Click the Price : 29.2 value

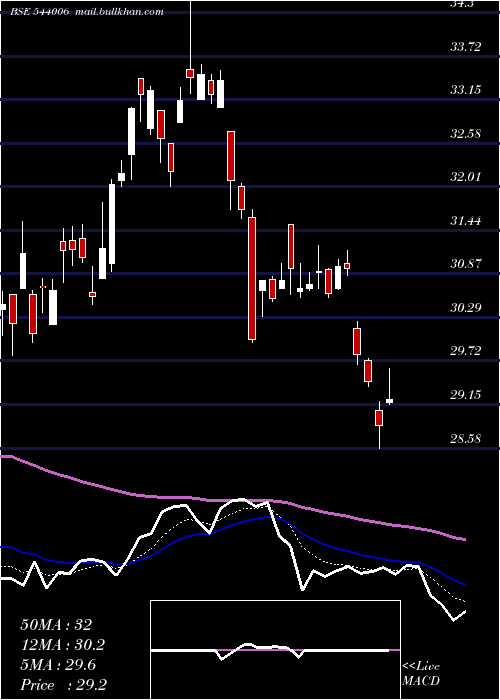[x=63, y=685]
